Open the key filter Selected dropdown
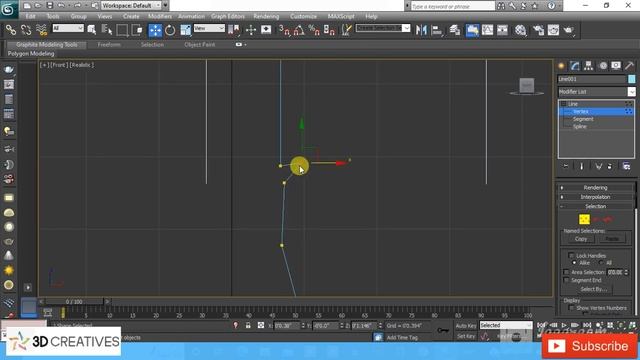640x360 pixels. click(x=506, y=325)
